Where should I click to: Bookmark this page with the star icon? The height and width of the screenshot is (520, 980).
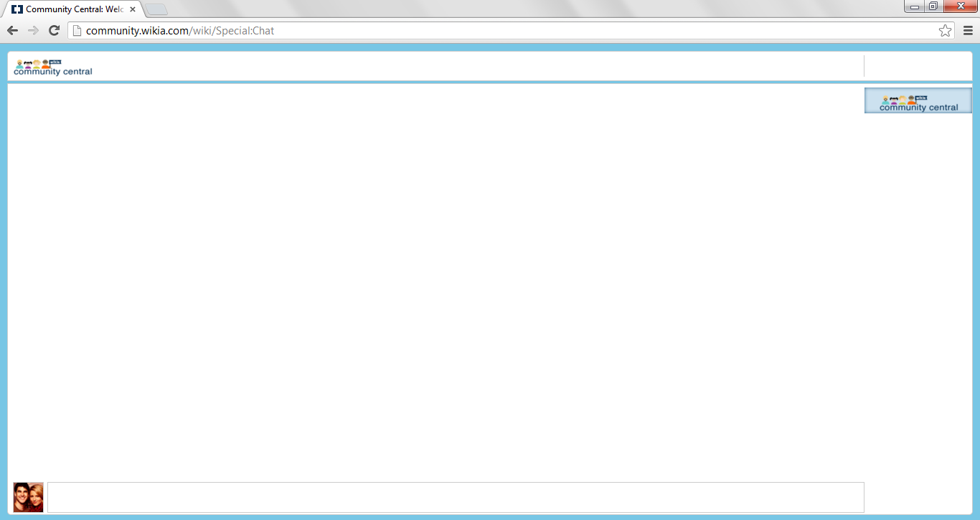[945, 31]
